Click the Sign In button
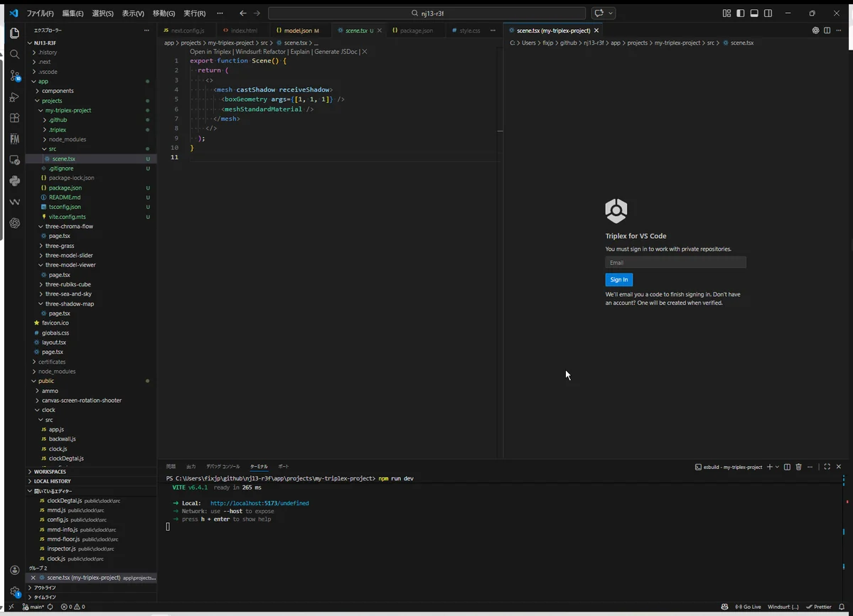The height and width of the screenshot is (616, 853). tap(618, 280)
